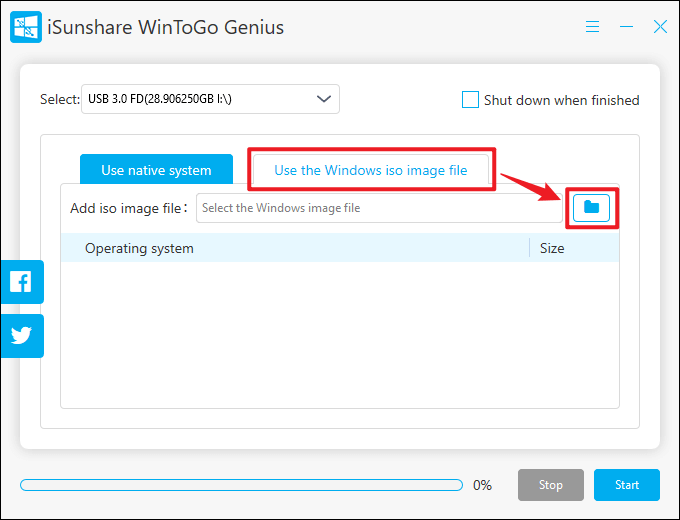Switch to Use the Windows iso image file tab
Screen dimensions: 680x520
pos(371,170)
